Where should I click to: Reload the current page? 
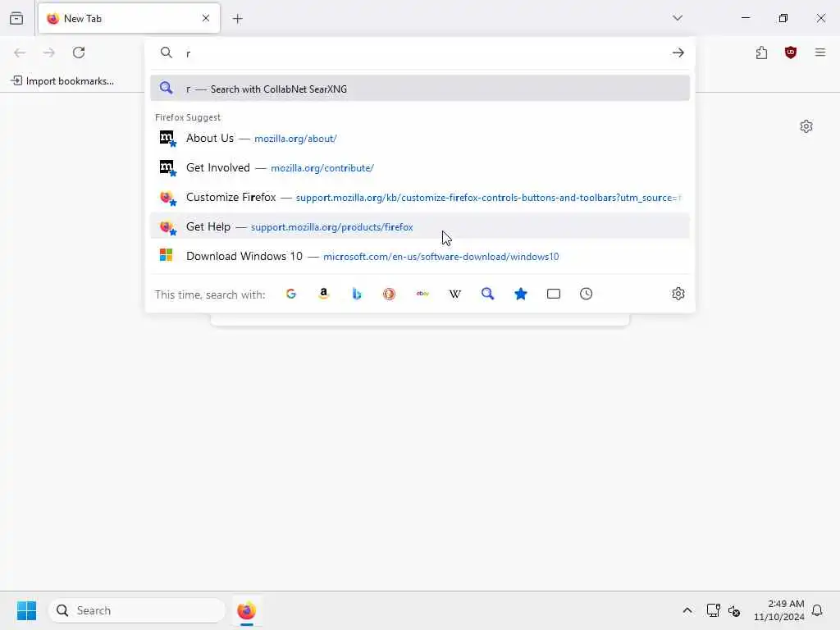click(x=79, y=52)
